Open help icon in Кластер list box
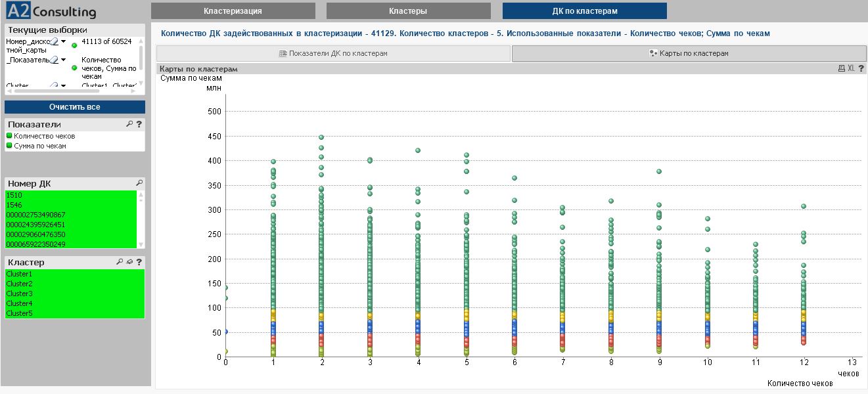The height and width of the screenshot is (394, 868). pos(139,262)
